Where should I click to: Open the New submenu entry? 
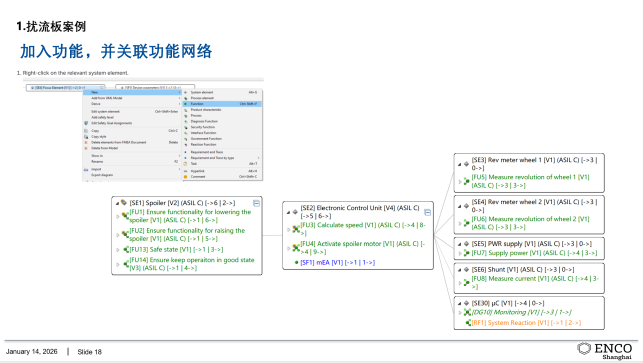[x=132, y=93]
